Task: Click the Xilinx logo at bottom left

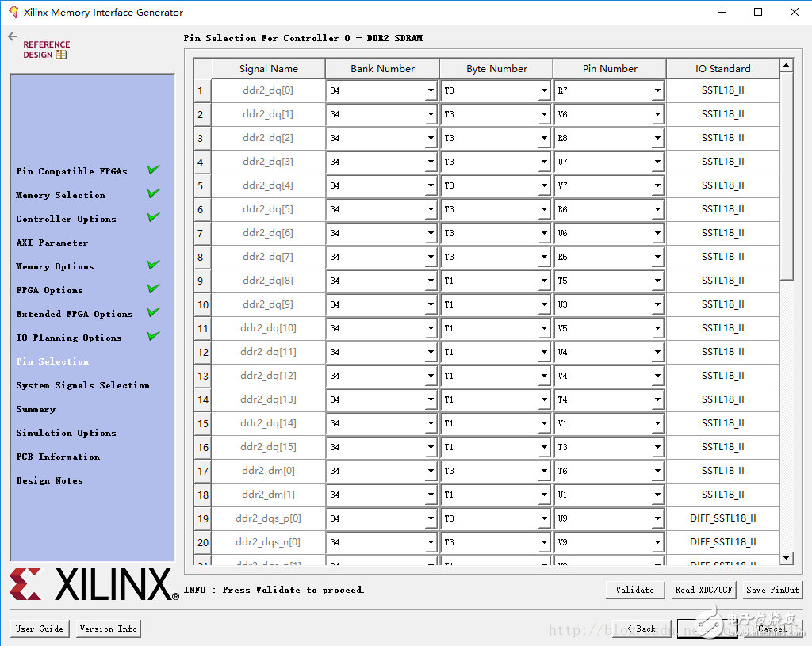Action: click(94, 584)
